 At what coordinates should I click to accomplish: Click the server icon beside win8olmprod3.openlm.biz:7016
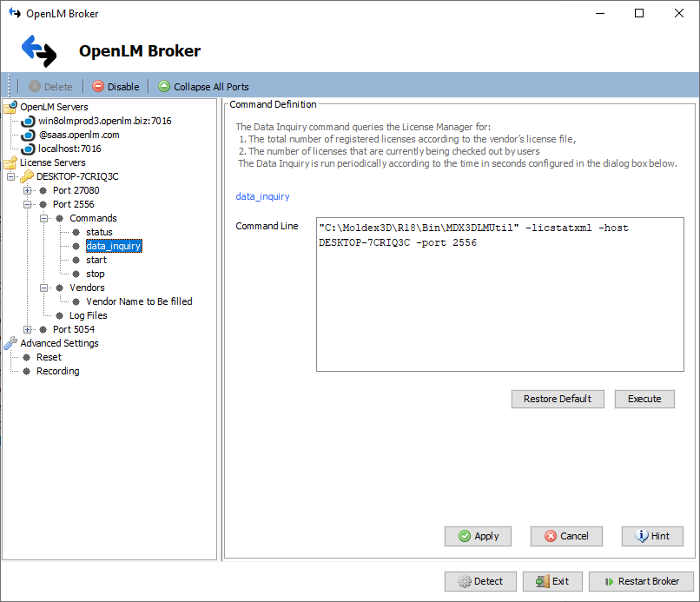pos(27,121)
